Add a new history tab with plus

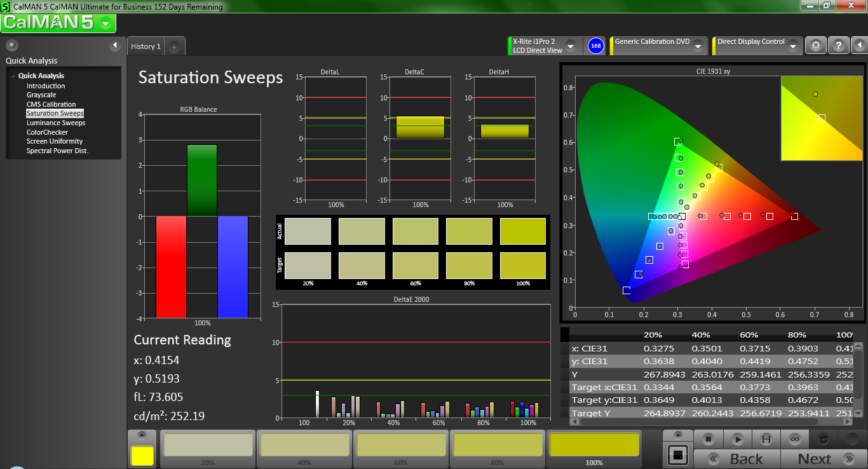tap(174, 46)
